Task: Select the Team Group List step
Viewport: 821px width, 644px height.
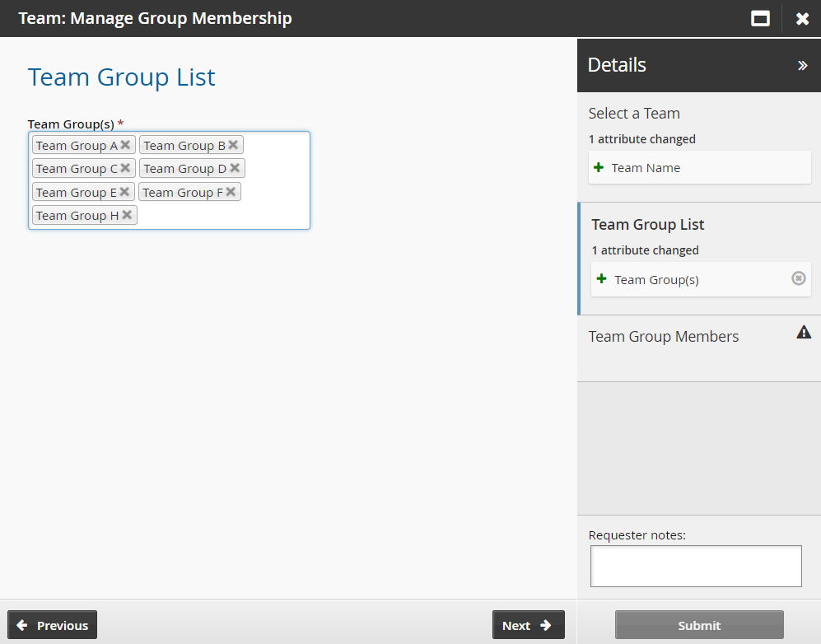Action: point(648,225)
